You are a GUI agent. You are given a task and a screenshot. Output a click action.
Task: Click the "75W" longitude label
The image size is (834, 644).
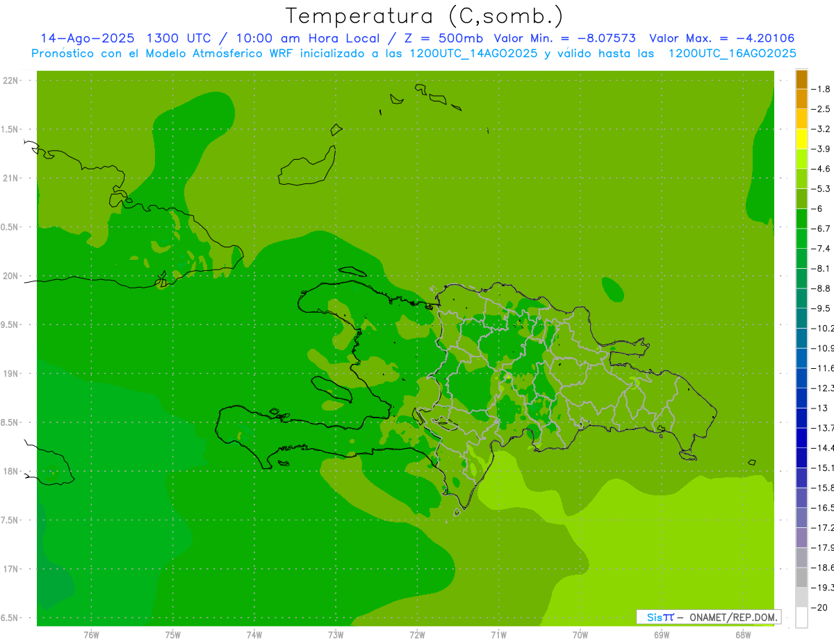tap(173, 635)
